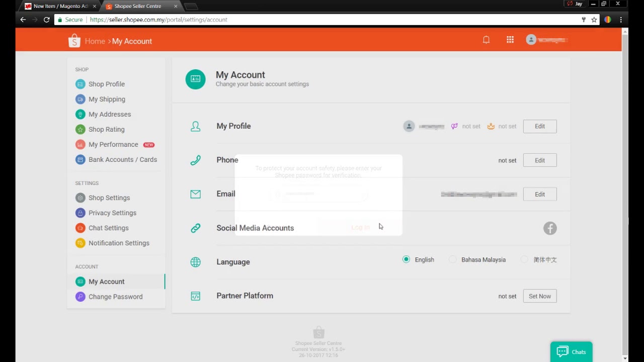Click Notification Settings yellow icon

pyautogui.click(x=80, y=243)
